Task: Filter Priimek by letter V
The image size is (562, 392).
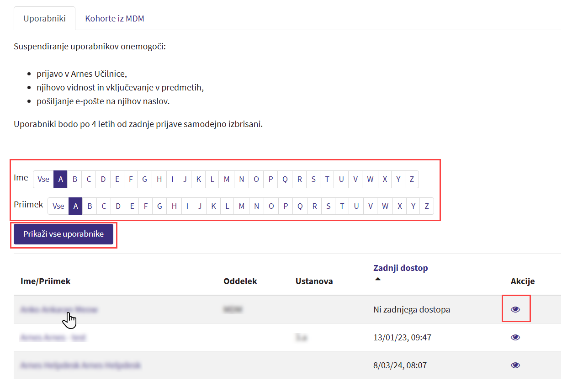Action: click(370, 206)
